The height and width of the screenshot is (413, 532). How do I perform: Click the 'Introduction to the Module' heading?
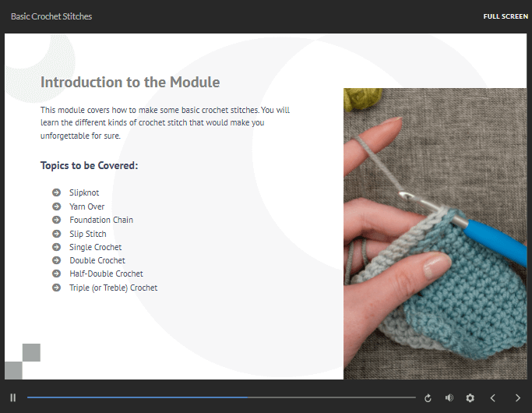pos(130,82)
